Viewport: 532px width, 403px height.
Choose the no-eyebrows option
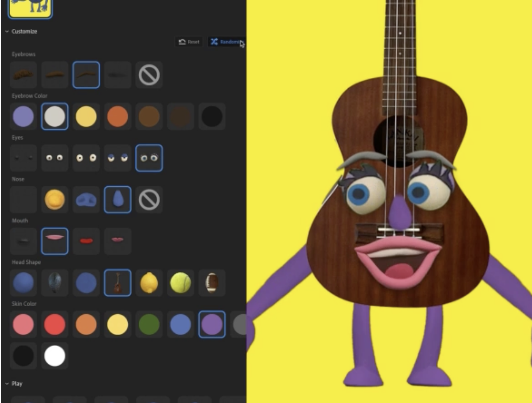tap(149, 75)
